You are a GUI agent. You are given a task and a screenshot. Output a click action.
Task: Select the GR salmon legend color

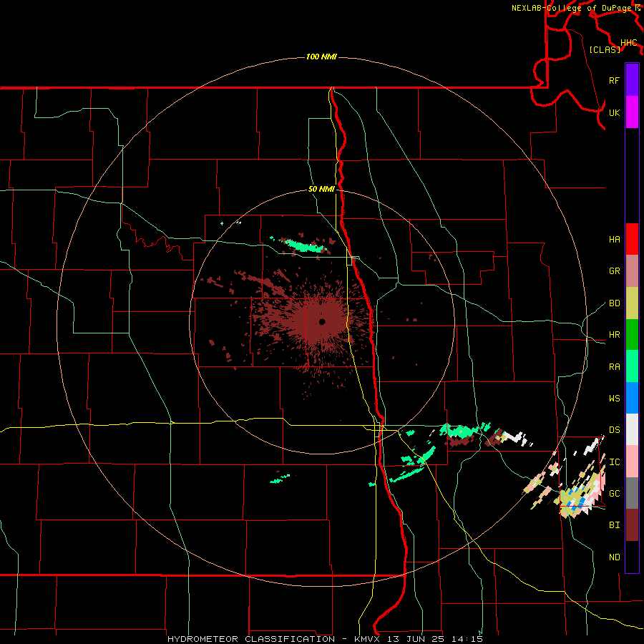coord(632,271)
